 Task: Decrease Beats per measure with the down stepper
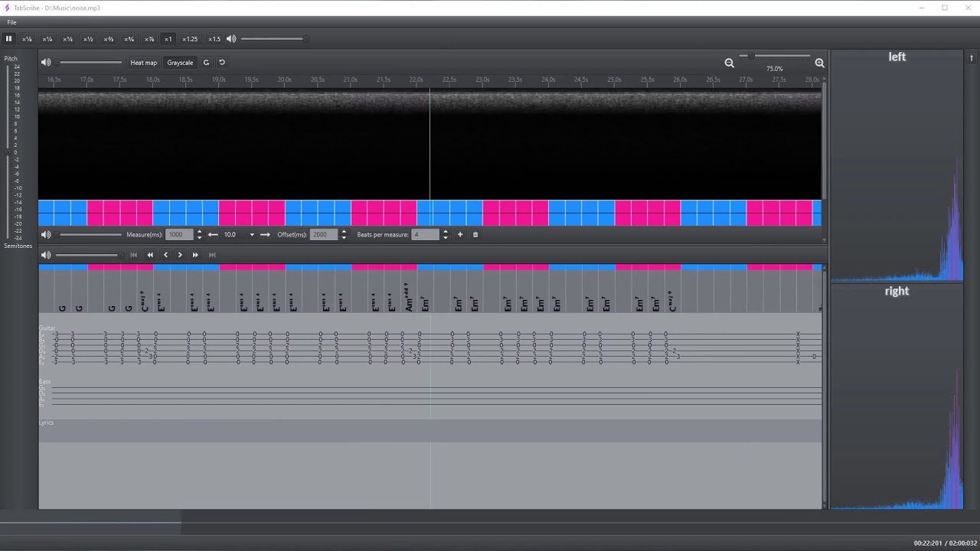445,238
